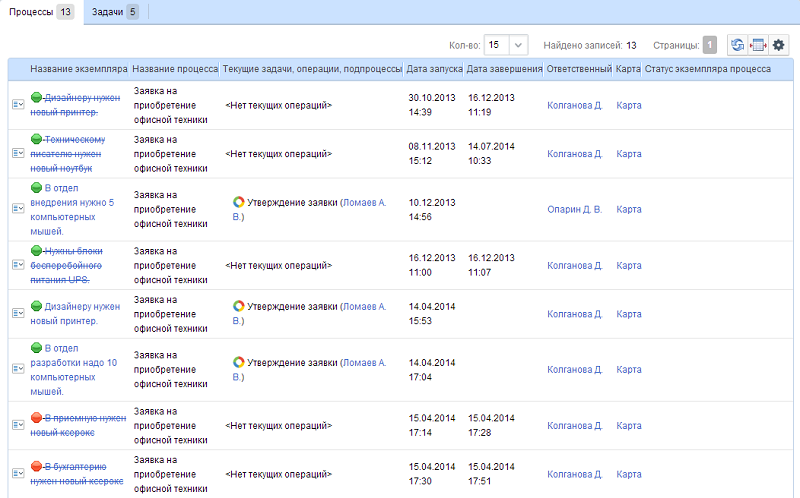This screenshot has width=800, height=498.
Task: Open 'Нужны блоки бесперебойного питания UPS' link
Action: tap(66, 265)
